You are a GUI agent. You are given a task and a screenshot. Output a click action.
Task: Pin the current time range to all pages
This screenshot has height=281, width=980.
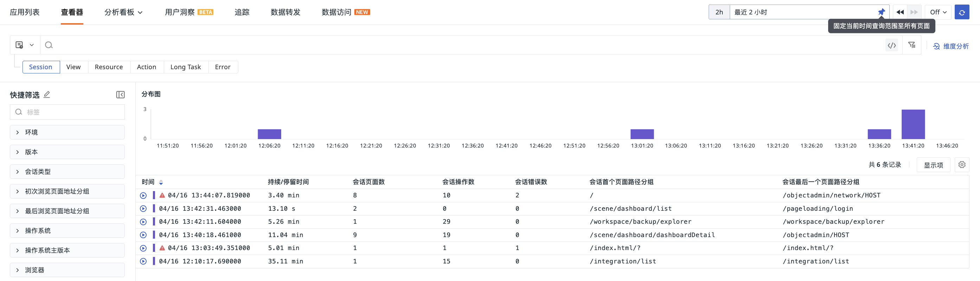point(881,12)
